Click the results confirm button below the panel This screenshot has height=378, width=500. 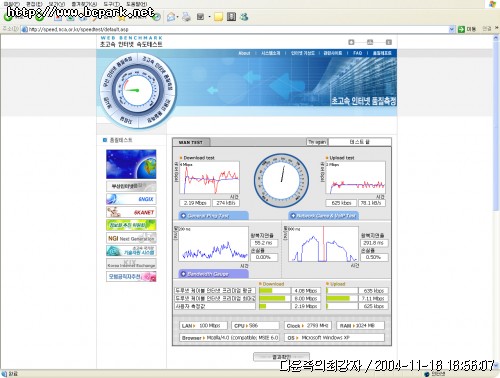(282, 357)
